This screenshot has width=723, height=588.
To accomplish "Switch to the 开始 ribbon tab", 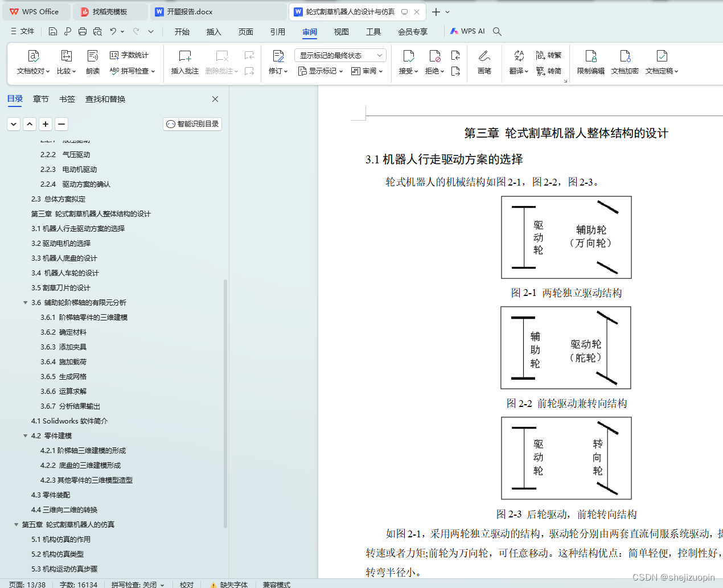I will [182, 32].
